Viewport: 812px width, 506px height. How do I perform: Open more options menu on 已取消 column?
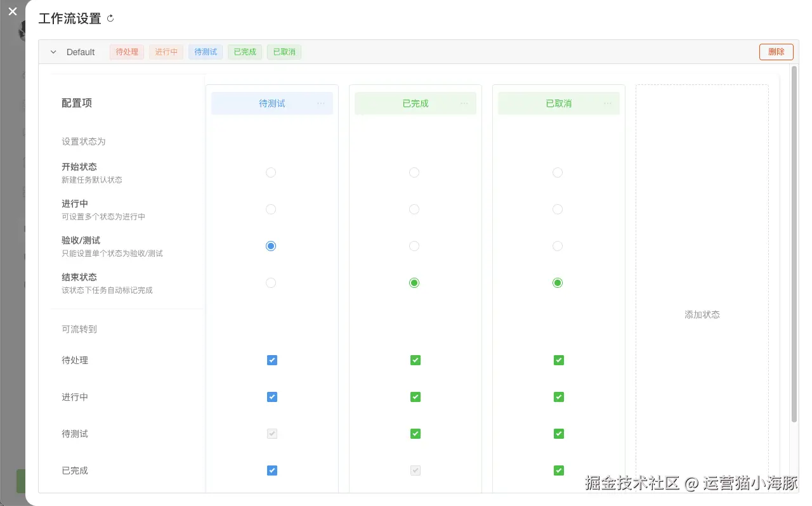[608, 103]
